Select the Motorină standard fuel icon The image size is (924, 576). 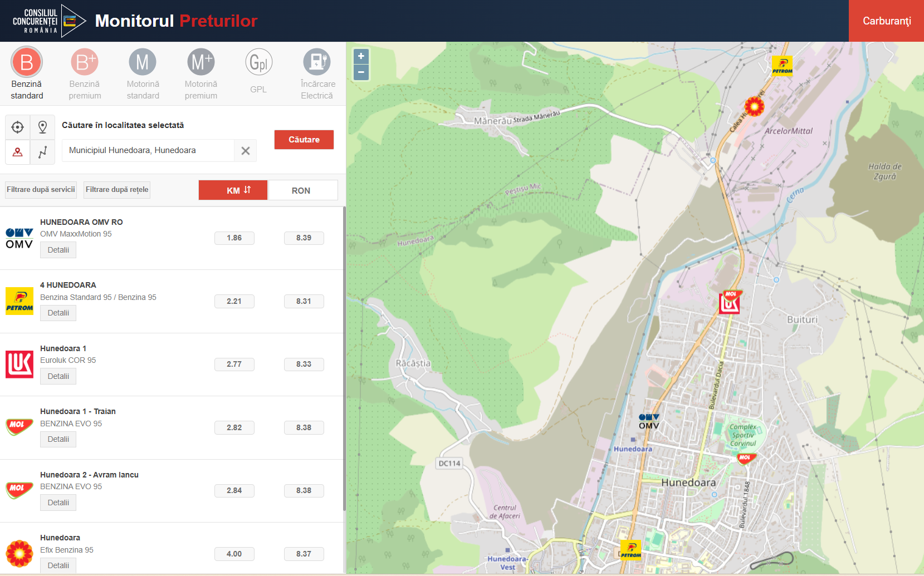pyautogui.click(x=143, y=62)
